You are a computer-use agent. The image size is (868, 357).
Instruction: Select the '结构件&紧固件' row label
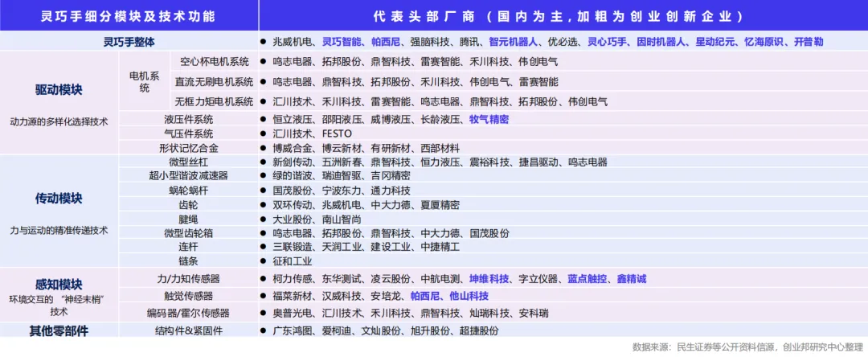pyautogui.click(x=188, y=331)
